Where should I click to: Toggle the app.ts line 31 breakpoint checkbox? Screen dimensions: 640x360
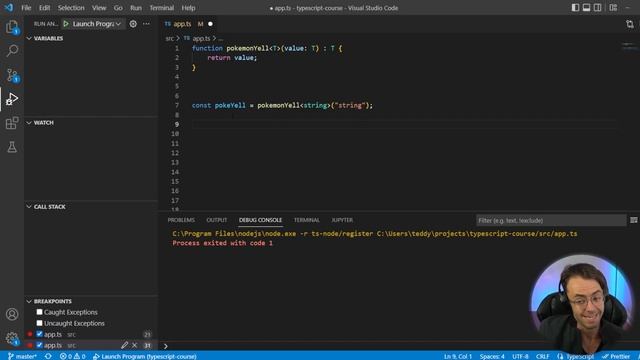tap(39, 345)
